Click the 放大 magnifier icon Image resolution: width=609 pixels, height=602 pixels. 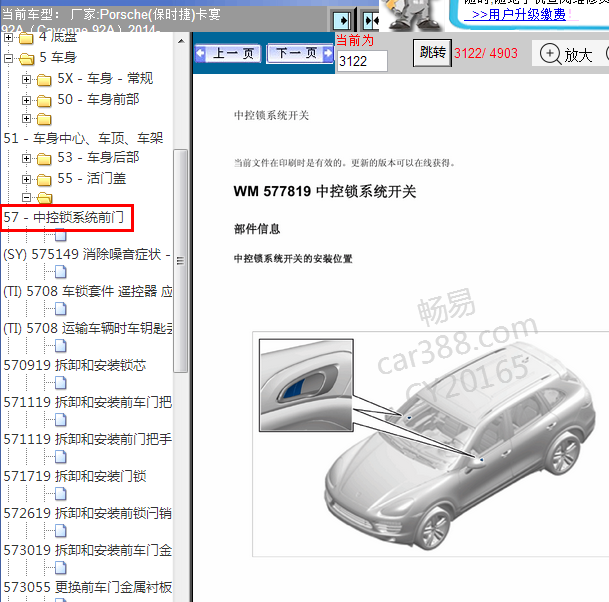[550, 54]
